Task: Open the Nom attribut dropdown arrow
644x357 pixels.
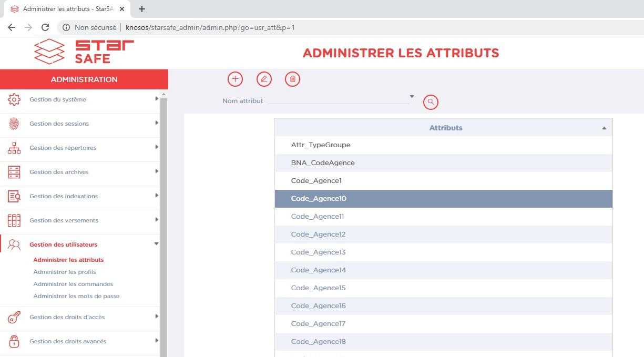Action: click(x=412, y=97)
